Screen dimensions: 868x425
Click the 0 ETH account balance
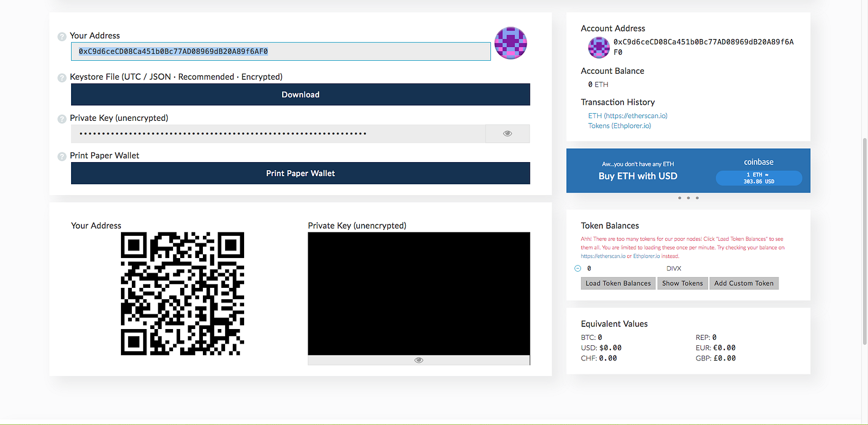pyautogui.click(x=598, y=85)
